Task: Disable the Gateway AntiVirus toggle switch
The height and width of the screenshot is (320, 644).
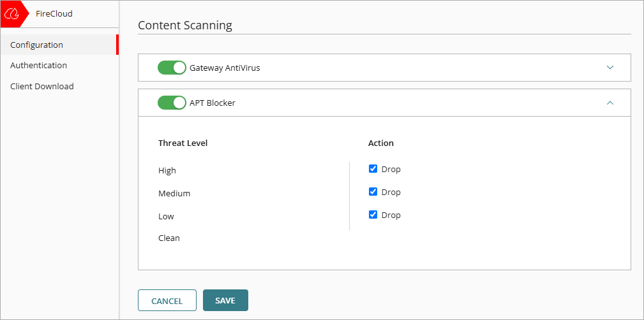Action: pos(172,68)
